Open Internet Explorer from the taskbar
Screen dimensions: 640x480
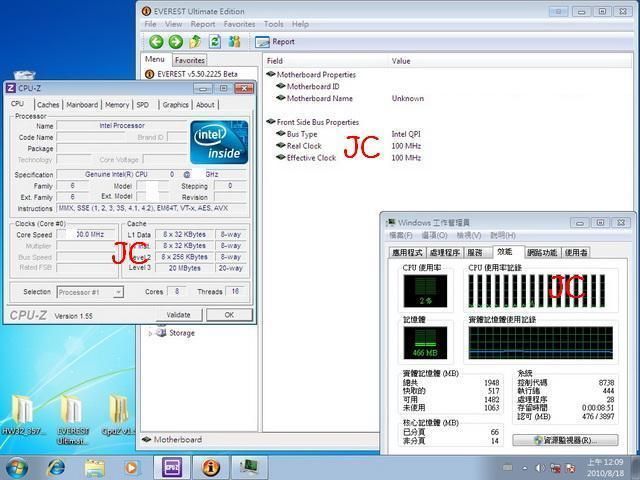(x=56, y=468)
